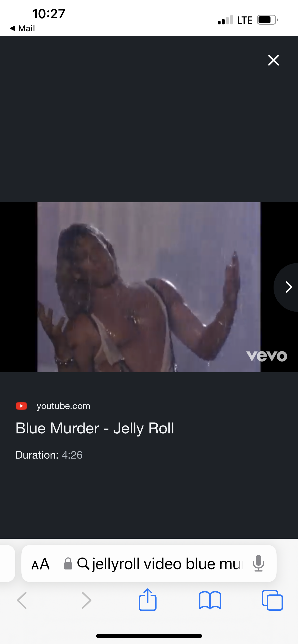Close the video preview overlay
The height and width of the screenshot is (644, 298).
(273, 60)
